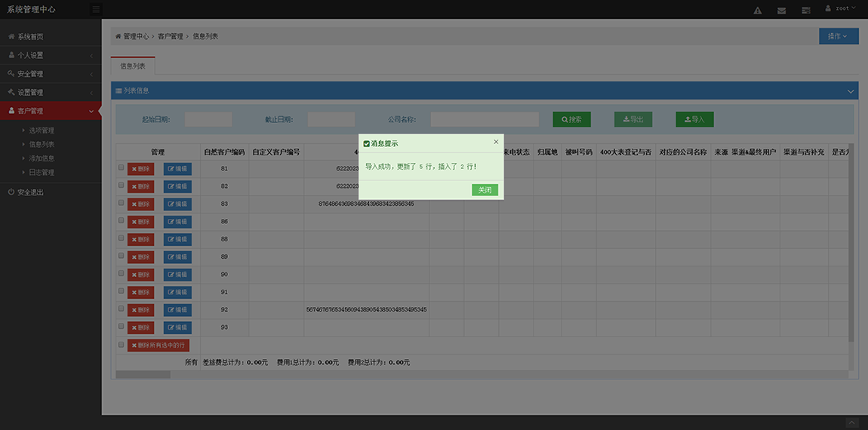
Task: Click the 公司名称 search input field
Action: tap(485, 119)
